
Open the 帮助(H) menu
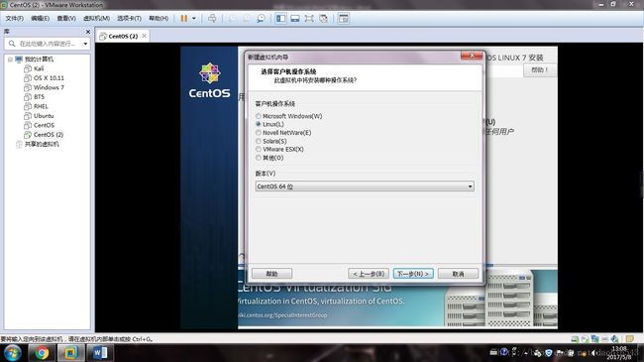point(159,18)
